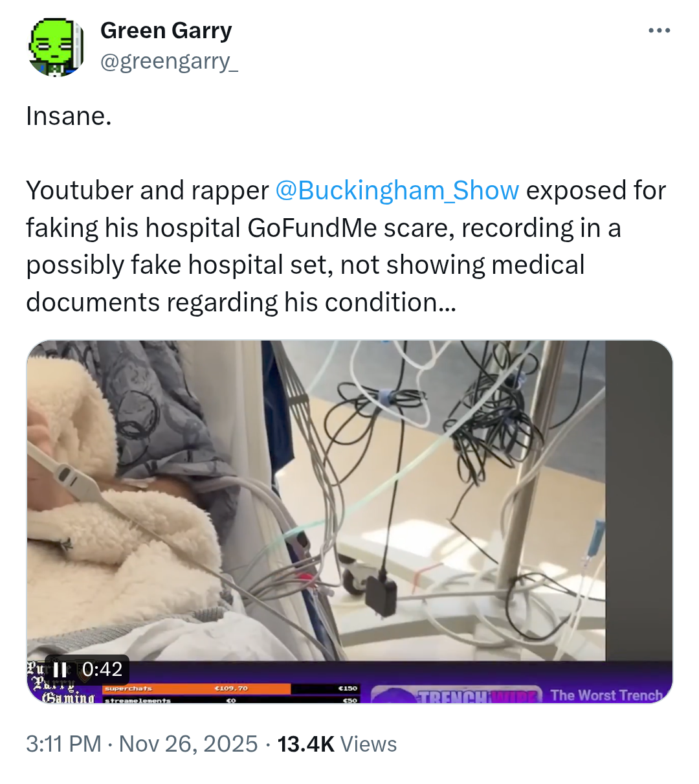Viewport: 699px width, 784px height.
Task: Click the €150 superchats goal value
Action: coord(348,689)
